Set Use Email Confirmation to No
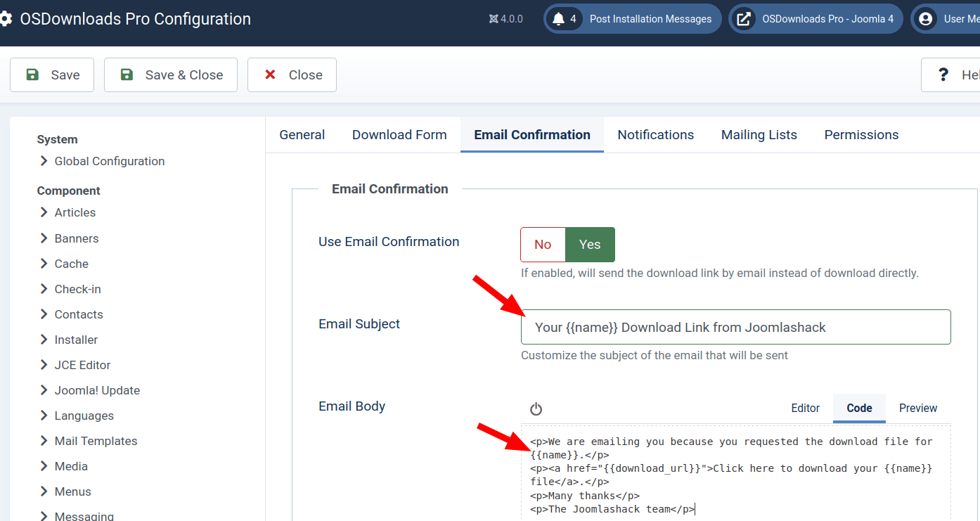The width and height of the screenshot is (980, 521). [x=543, y=245]
